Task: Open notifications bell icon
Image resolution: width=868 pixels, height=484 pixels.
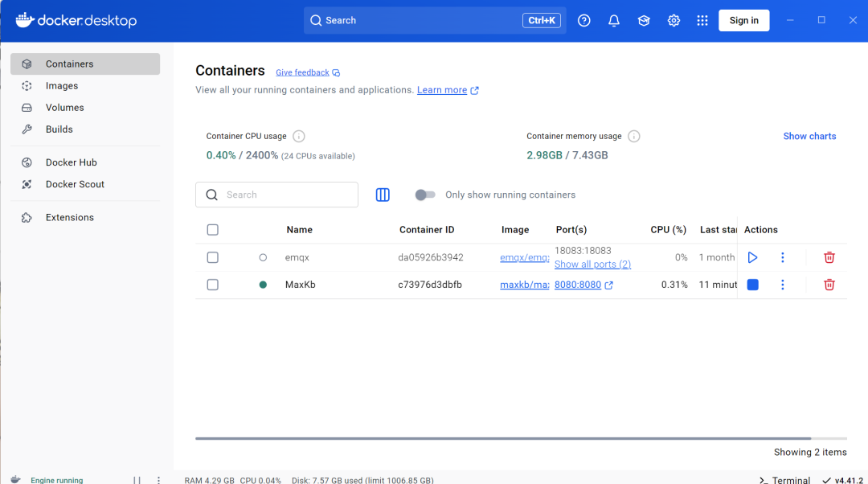Action: point(614,20)
